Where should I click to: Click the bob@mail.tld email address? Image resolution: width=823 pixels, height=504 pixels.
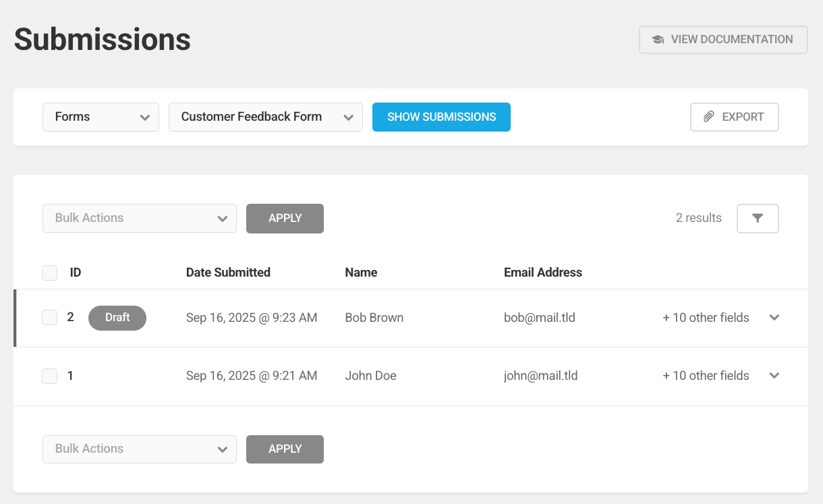coord(539,318)
